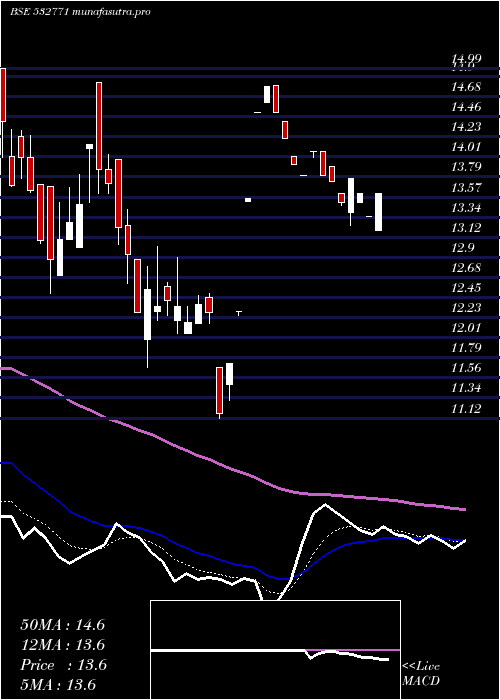Select the 14.68 price axis label

pos(466,87)
